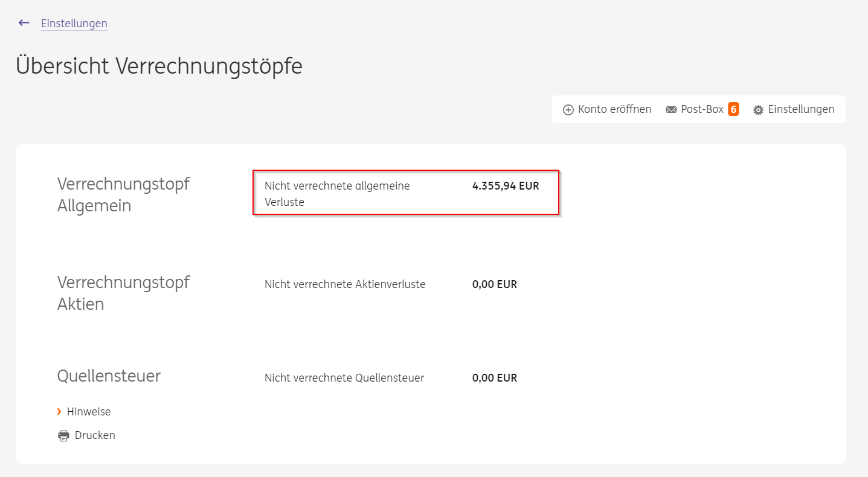Click the 4.355,94 EUR amount
This screenshot has width=868, height=477.
pos(505,186)
